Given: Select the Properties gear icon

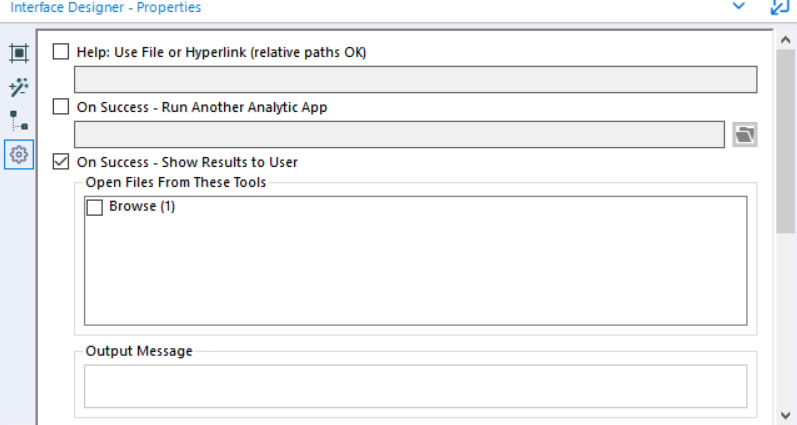Looking at the screenshot, I should pos(18,154).
